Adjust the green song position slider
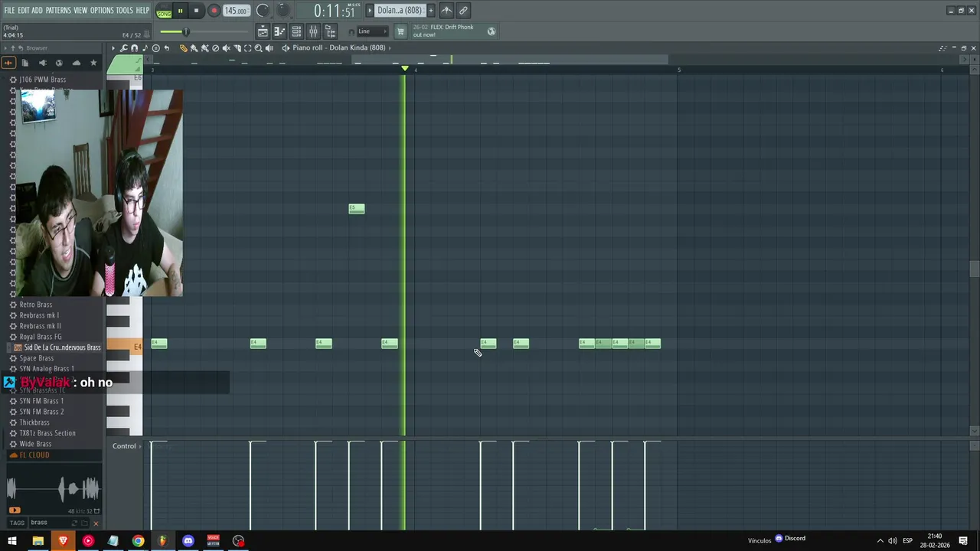 185,31
